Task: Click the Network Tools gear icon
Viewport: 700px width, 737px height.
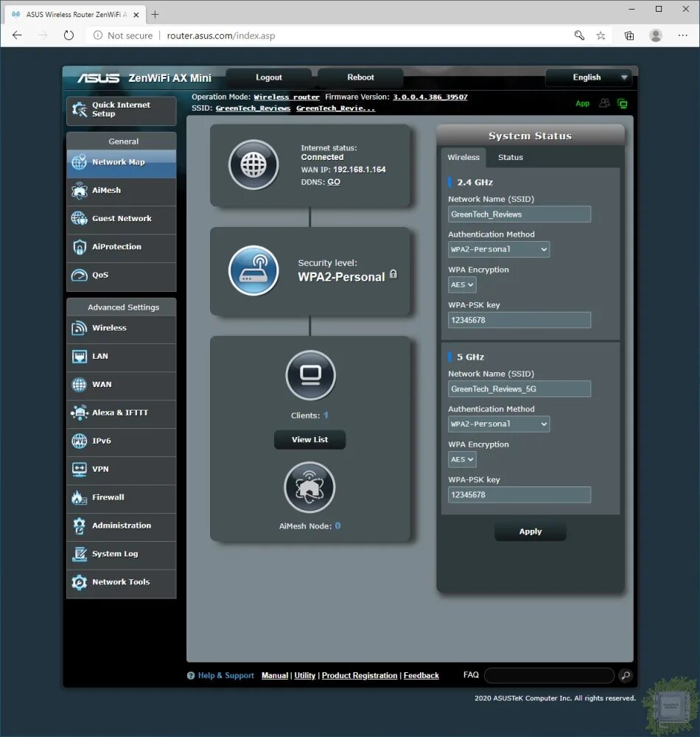Action: (x=79, y=582)
